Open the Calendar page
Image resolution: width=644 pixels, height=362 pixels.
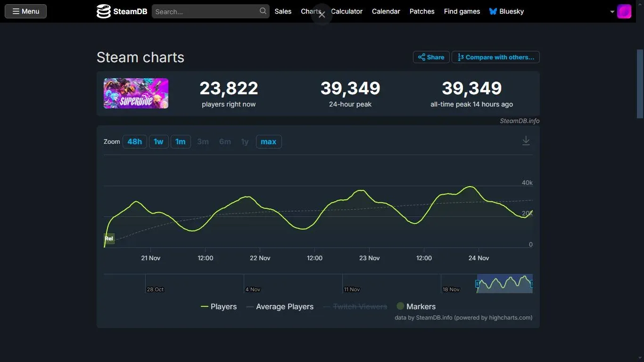pyautogui.click(x=386, y=11)
